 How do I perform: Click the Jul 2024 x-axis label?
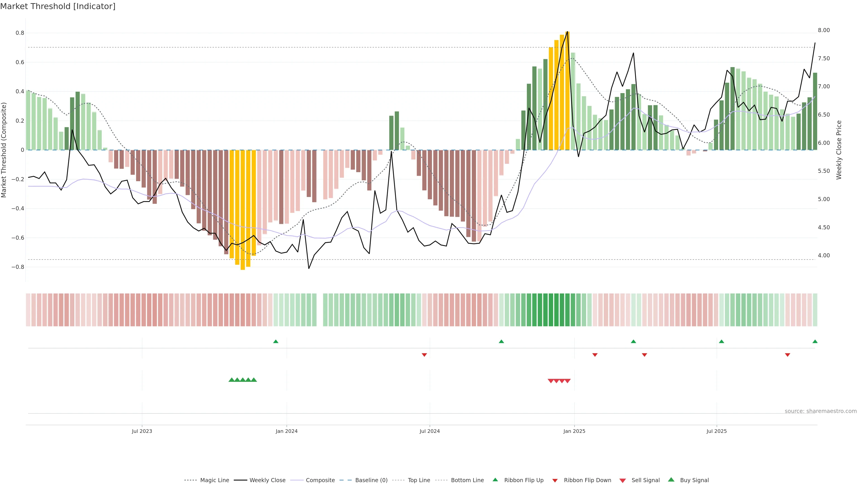point(430,431)
